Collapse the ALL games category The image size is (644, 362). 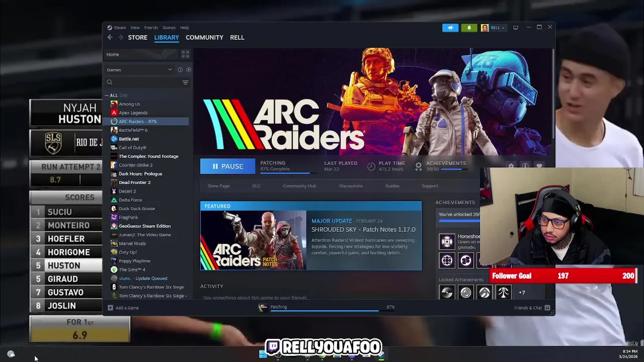[107, 96]
